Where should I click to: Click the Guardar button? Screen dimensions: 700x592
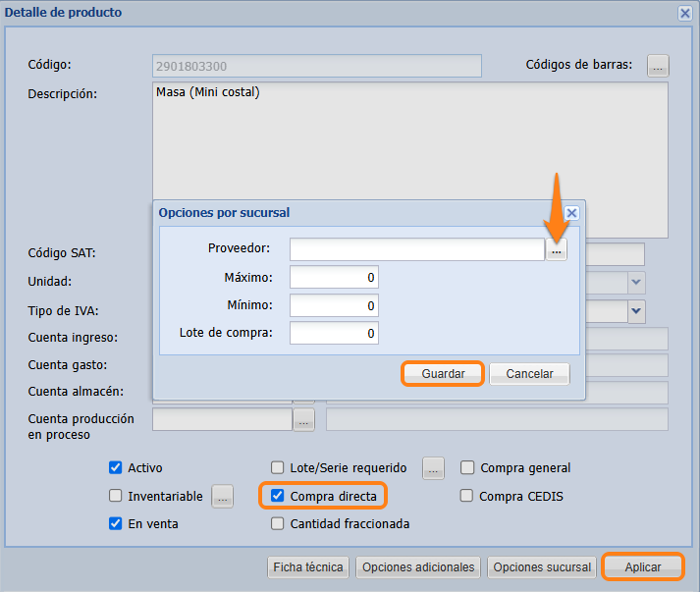tap(443, 374)
